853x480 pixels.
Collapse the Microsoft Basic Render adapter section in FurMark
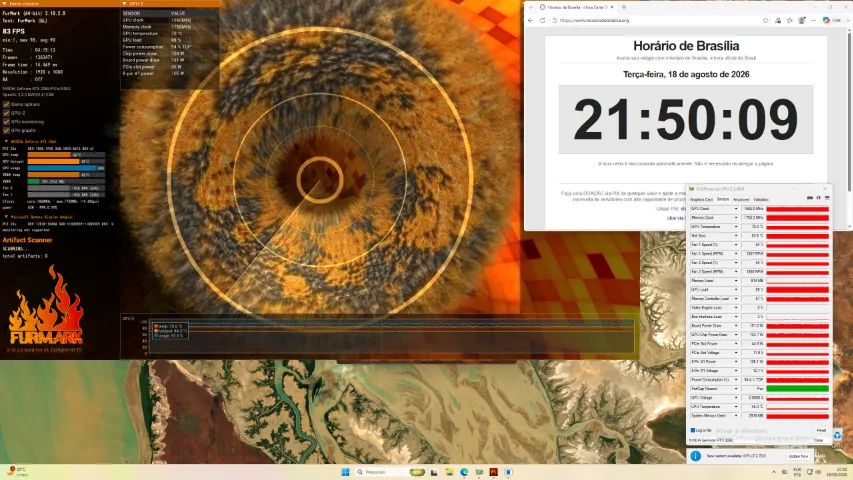pyautogui.click(x=6, y=217)
